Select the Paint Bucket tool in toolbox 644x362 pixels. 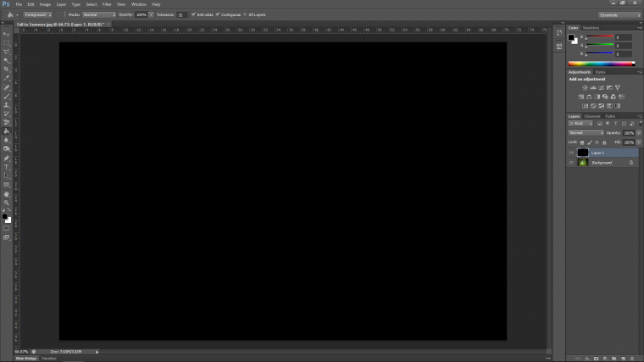pos(6,131)
